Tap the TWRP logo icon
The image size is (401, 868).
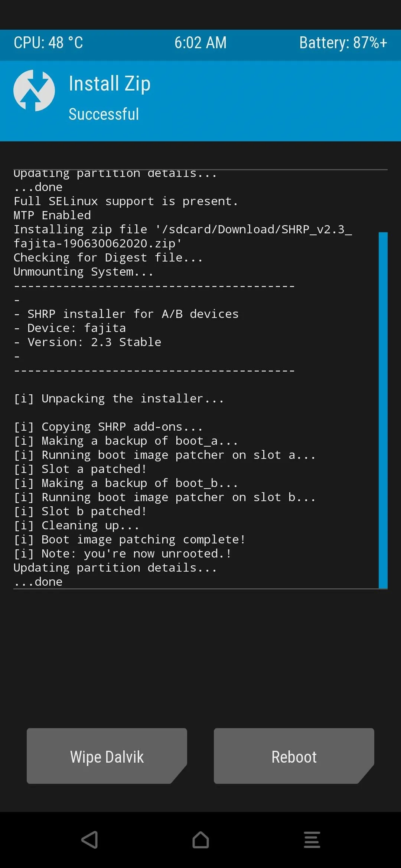pyautogui.click(x=34, y=91)
